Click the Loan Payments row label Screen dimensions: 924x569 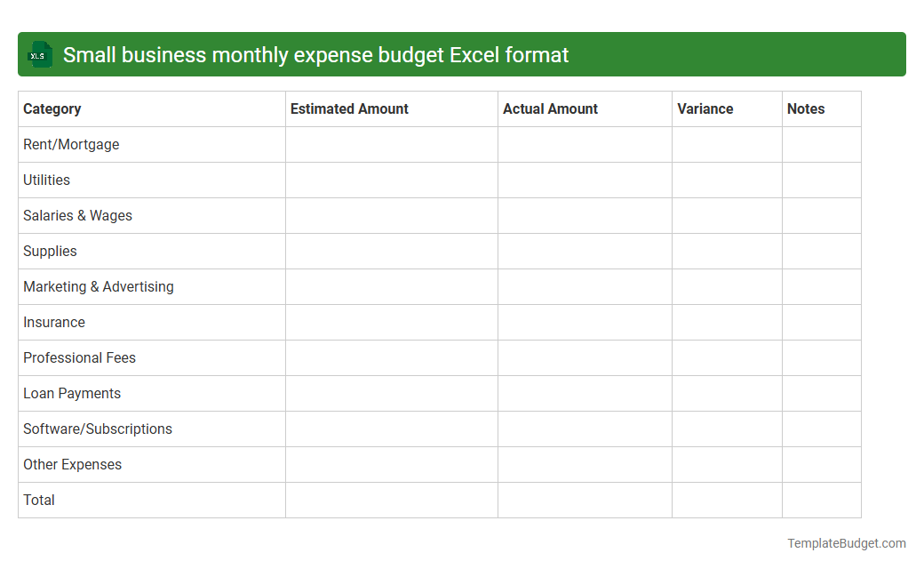72,393
